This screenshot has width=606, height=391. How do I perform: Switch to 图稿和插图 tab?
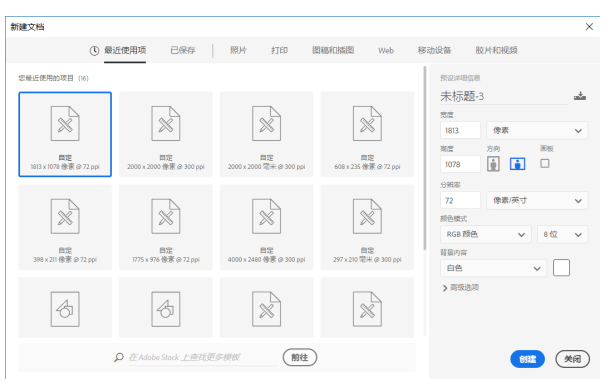pyautogui.click(x=333, y=50)
